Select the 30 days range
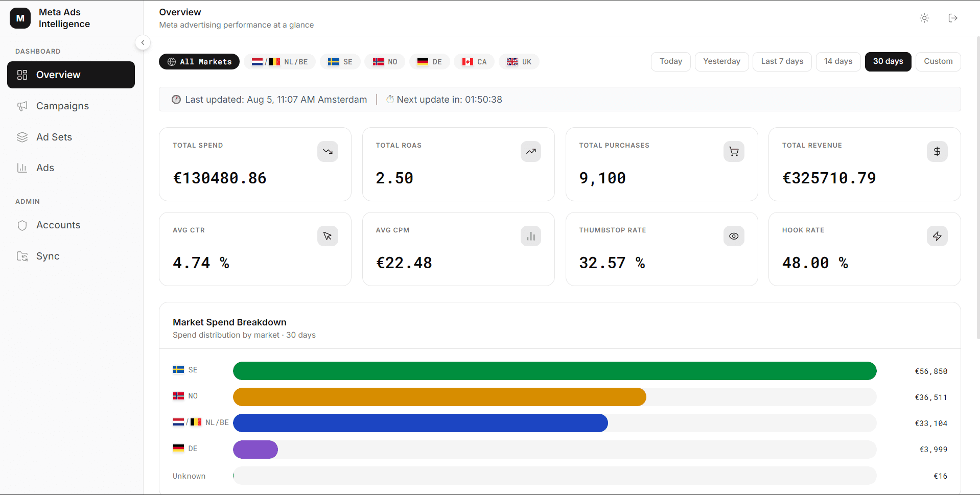This screenshot has width=980, height=495. [x=888, y=61]
